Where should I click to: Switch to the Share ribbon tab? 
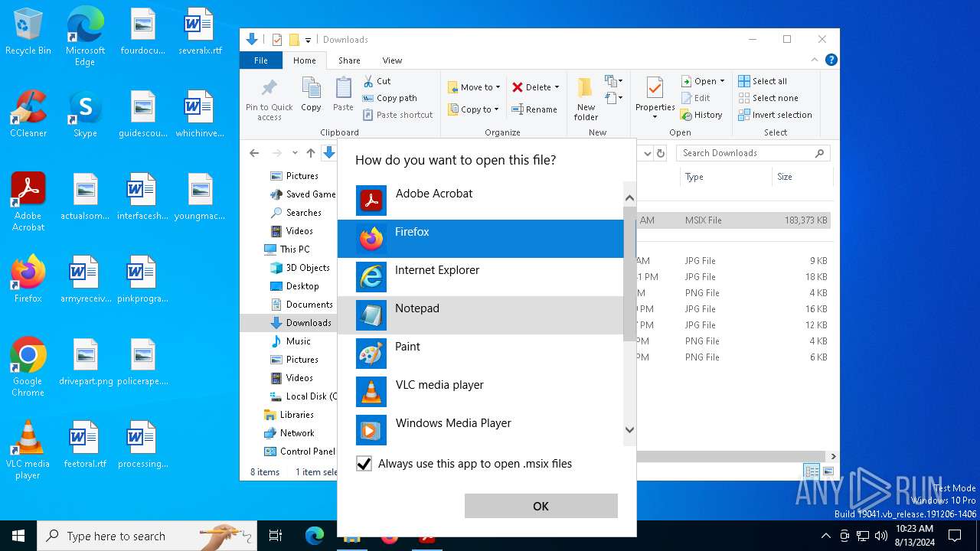(349, 60)
